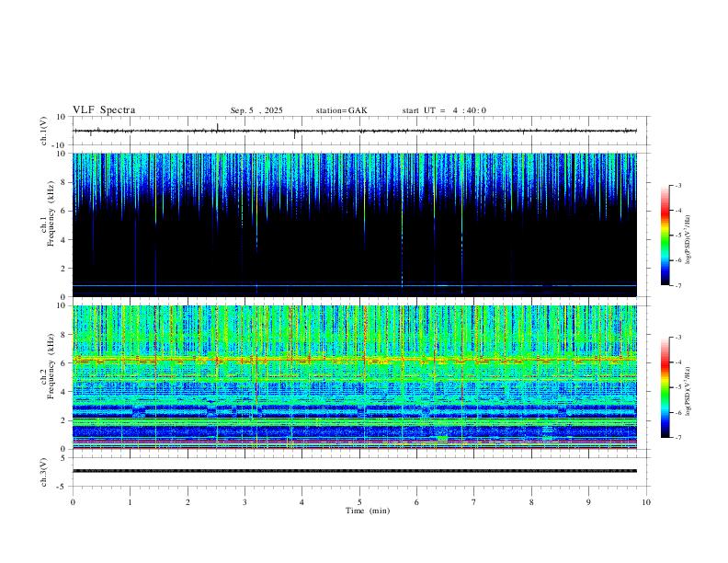The height and width of the screenshot is (563, 728).
Task: Click the ch.1 spectrogram plot
Action: tap(354, 224)
